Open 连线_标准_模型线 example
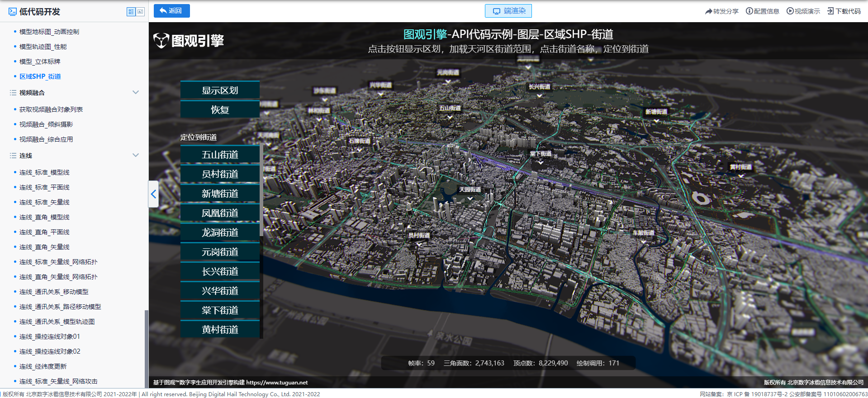This screenshot has height=398, width=868. click(44, 172)
